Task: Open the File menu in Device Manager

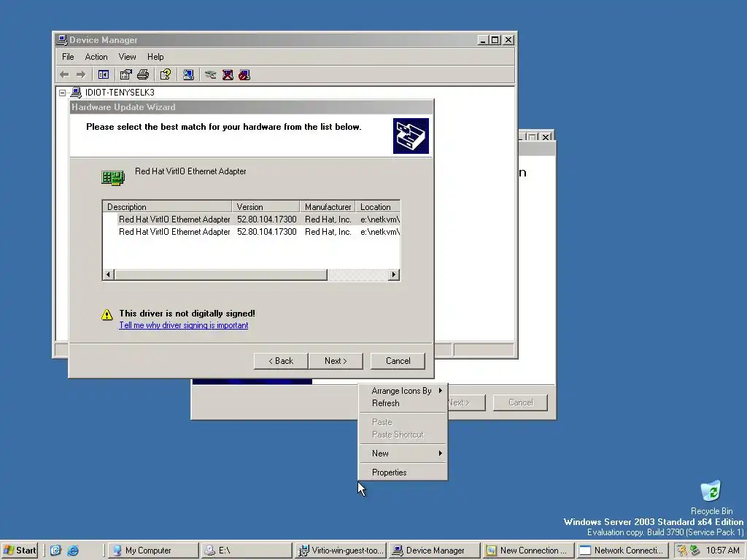Action: click(68, 57)
